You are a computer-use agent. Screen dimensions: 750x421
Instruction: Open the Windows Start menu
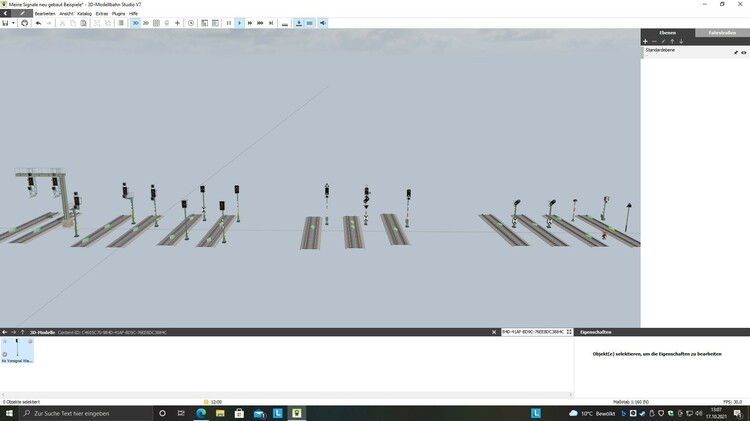tap(9, 413)
